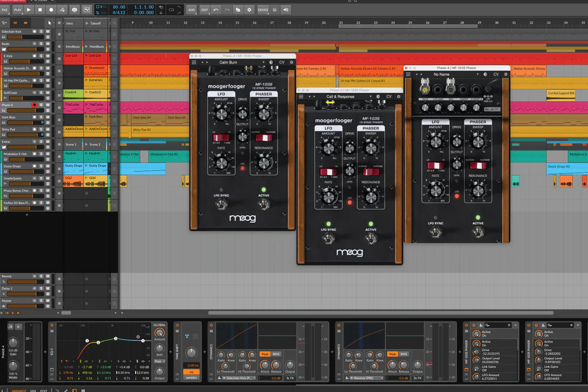Click the magnifier search icon in the MF-103S parameter panel
Screen dimensions: 588x392
click(486, 325)
